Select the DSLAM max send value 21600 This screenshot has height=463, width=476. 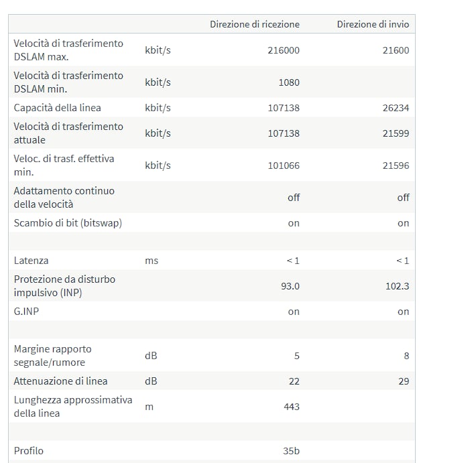click(x=396, y=50)
